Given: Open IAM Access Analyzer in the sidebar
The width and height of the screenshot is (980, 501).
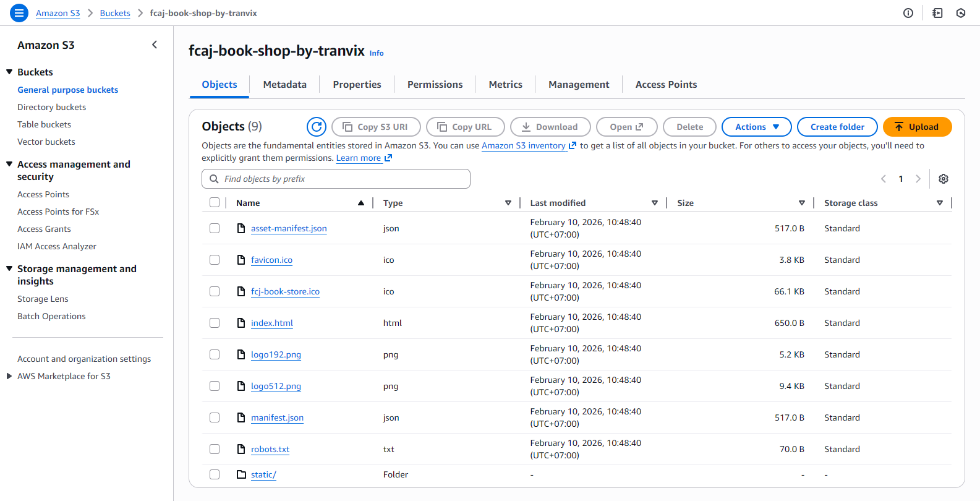Looking at the screenshot, I should pos(57,246).
